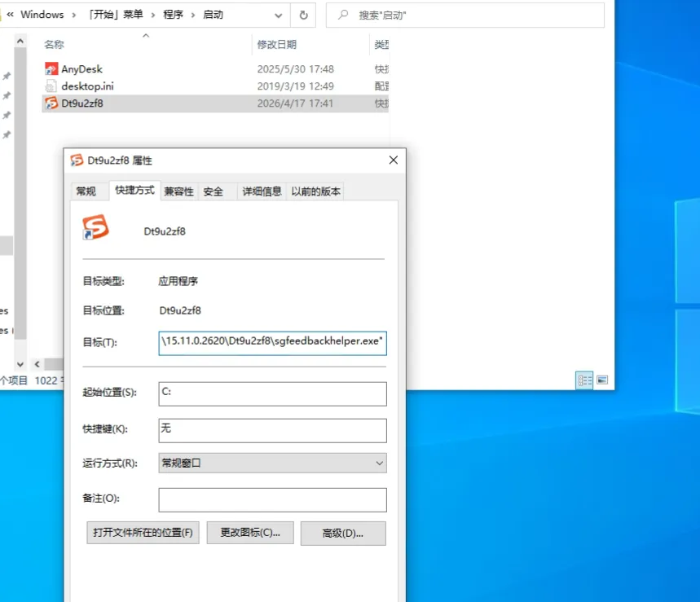The height and width of the screenshot is (602, 700).
Task: Click the search magnifier icon in Explorer
Action: point(343,15)
